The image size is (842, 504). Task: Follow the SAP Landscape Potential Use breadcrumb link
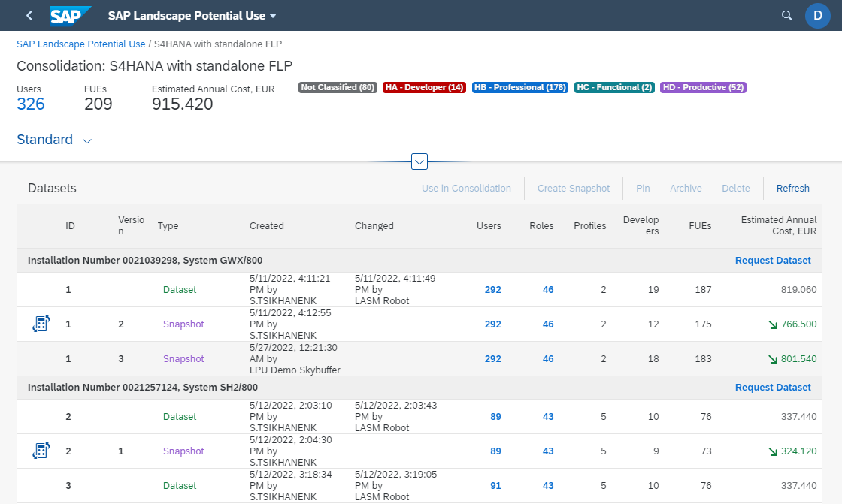click(x=81, y=44)
